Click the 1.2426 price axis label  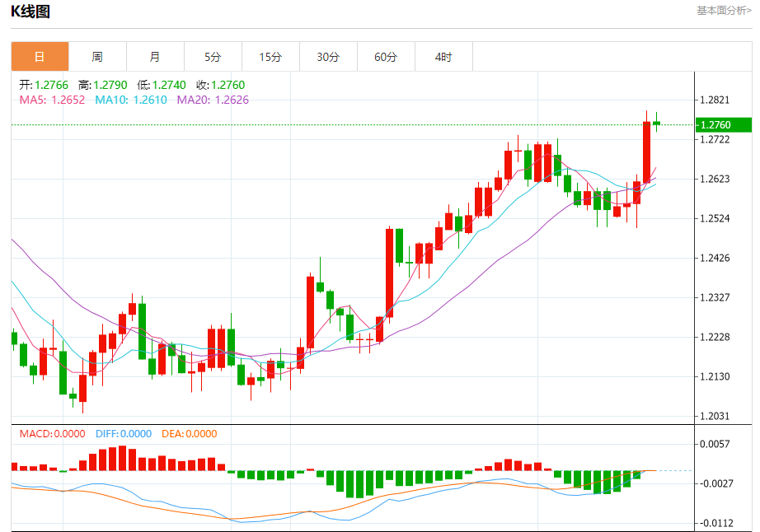click(x=715, y=258)
